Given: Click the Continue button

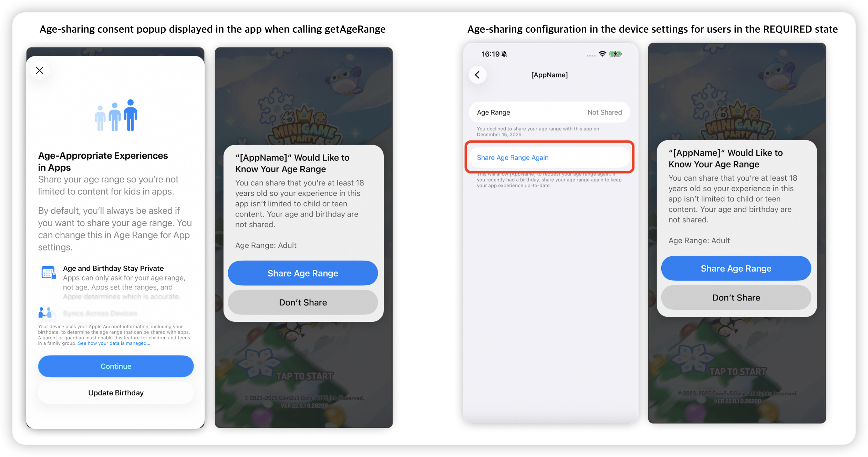Looking at the screenshot, I should pos(116,366).
